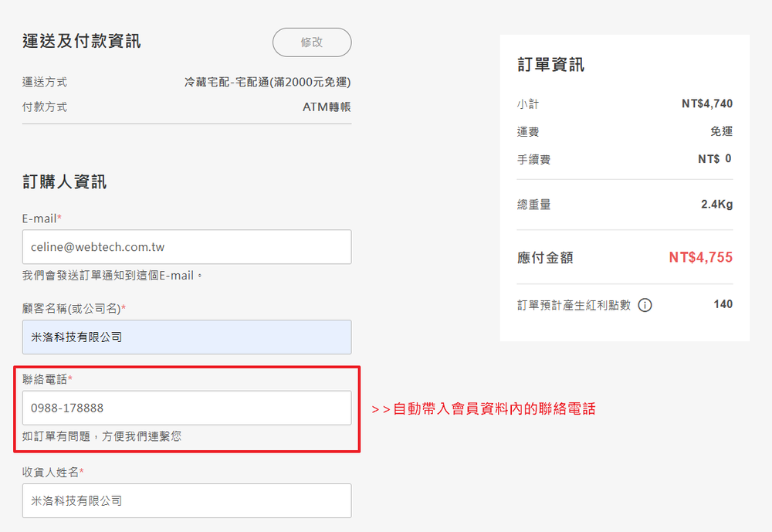Viewport: 772px width, 532px height.
Task: Click the 免運 shipping fee value
Action: pyautogui.click(x=721, y=132)
